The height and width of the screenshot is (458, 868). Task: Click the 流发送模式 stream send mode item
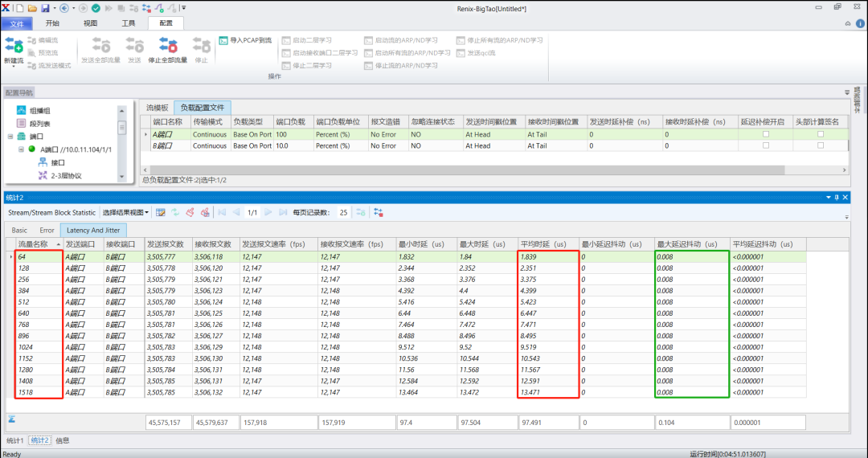click(x=49, y=65)
